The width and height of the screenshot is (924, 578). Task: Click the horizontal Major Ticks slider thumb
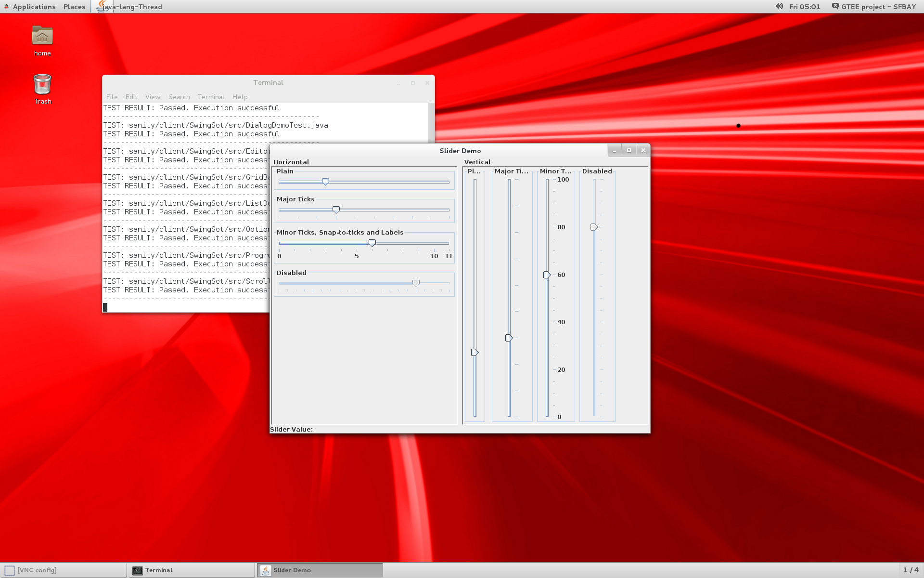[336, 210]
